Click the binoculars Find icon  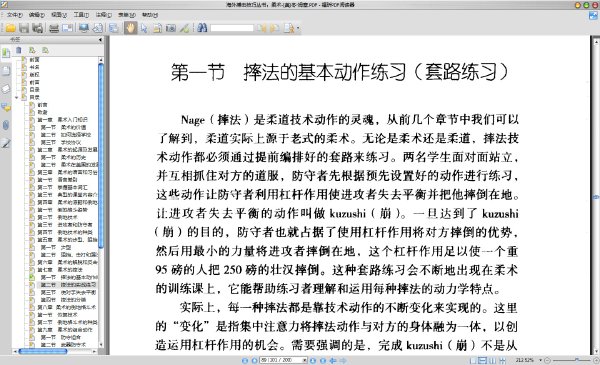click(x=202, y=28)
